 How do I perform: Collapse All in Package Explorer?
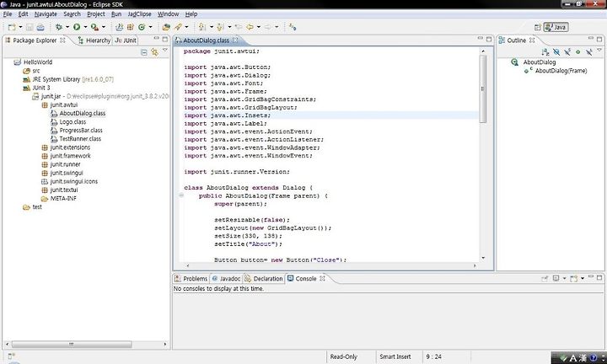[144, 52]
